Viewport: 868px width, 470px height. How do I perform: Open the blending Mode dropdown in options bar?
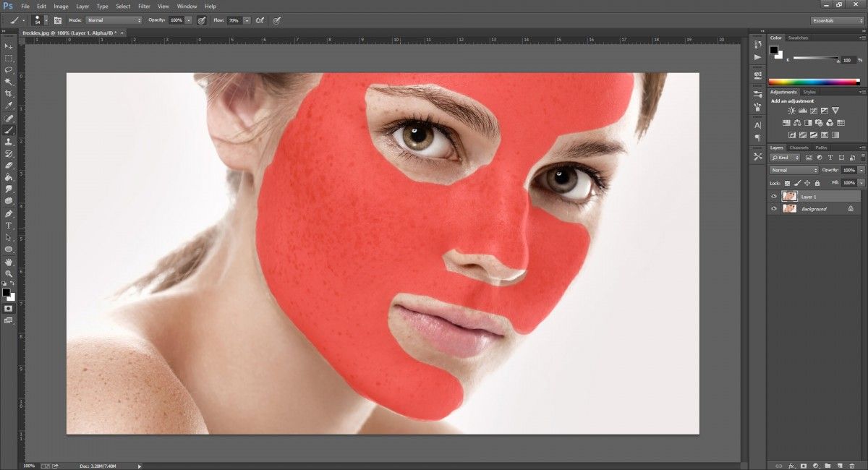click(114, 20)
